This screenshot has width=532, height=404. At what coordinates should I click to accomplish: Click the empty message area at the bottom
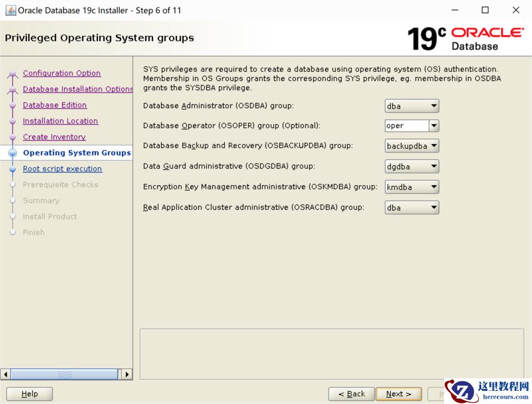[332, 354]
